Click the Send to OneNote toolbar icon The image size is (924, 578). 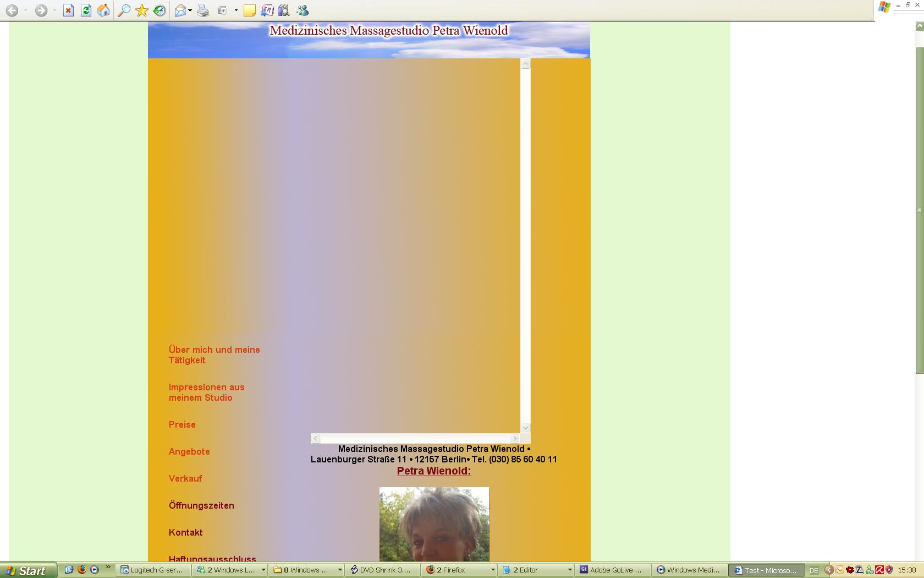tap(267, 10)
